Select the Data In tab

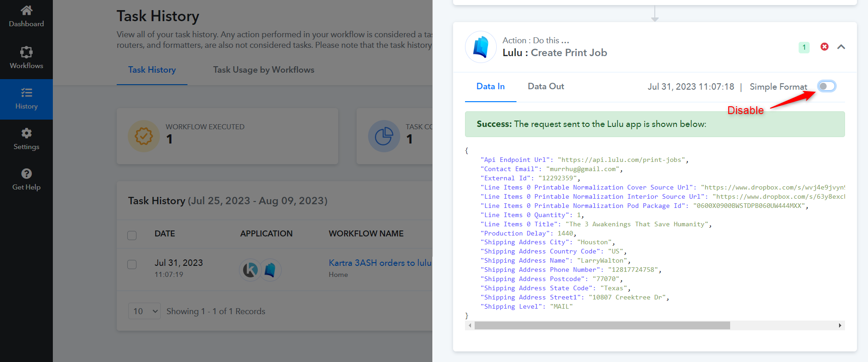tap(490, 86)
